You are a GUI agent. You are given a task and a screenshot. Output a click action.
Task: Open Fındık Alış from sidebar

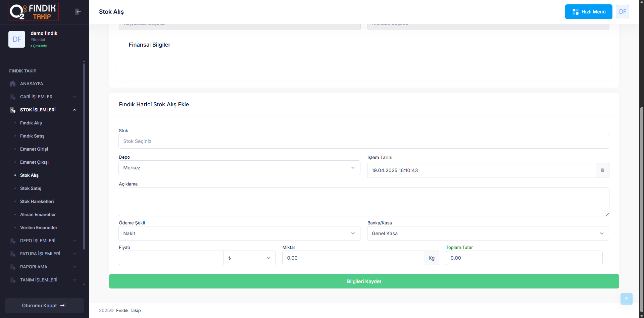(31, 123)
